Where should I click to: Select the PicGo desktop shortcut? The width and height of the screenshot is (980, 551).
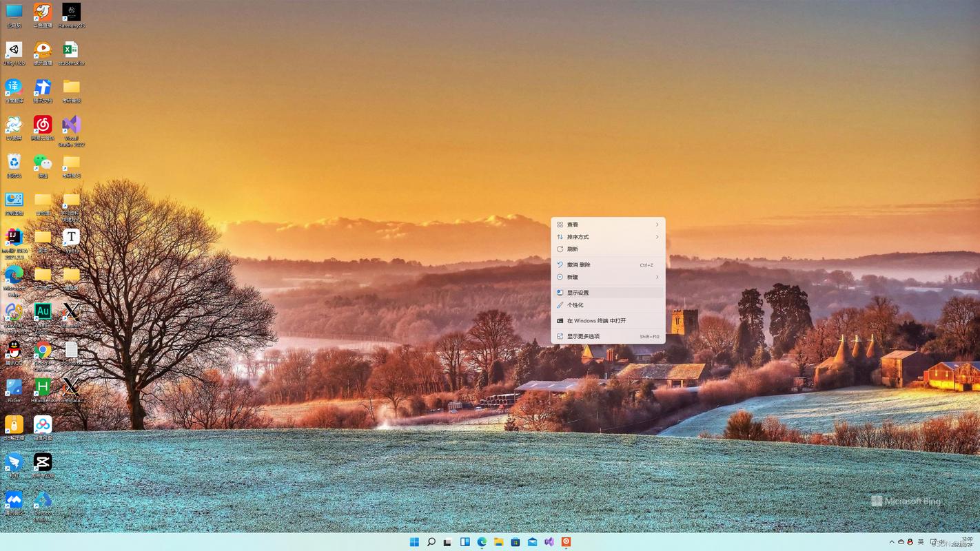(14, 391)
